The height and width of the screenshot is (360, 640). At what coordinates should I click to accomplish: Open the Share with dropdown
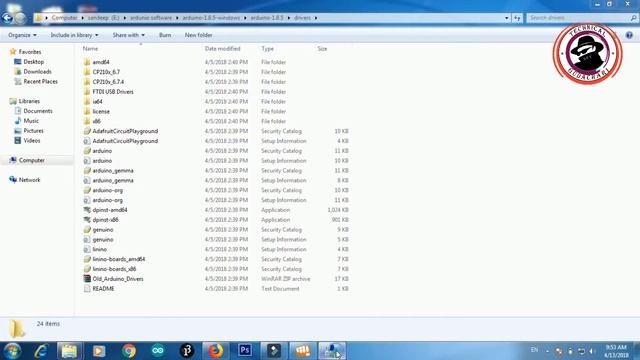pos(129,35)
